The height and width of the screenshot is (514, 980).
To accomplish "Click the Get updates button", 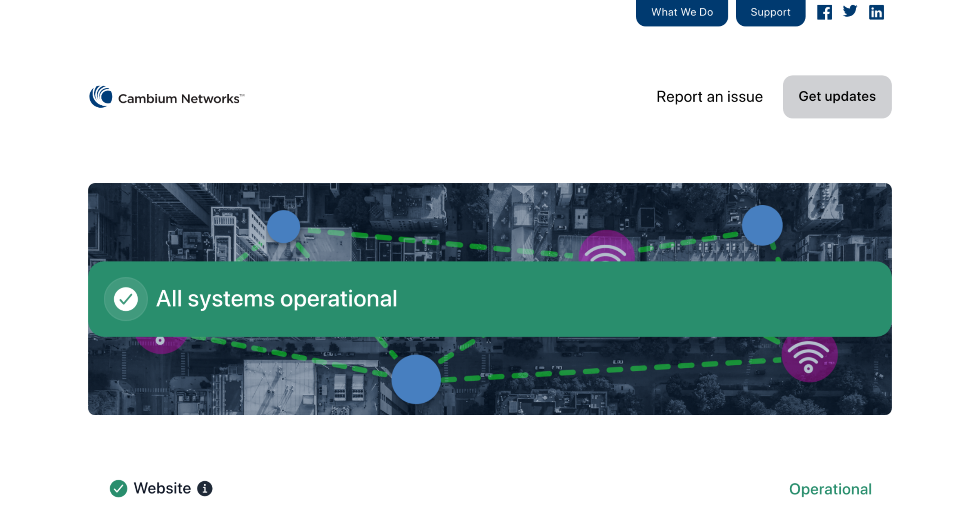I will (837, 97).
